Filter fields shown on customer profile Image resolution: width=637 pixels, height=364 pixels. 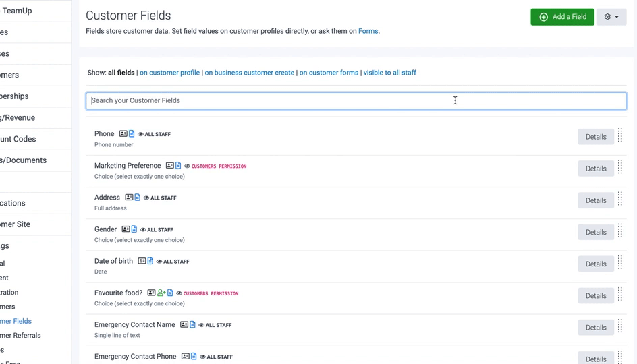[x=169, y=73]
